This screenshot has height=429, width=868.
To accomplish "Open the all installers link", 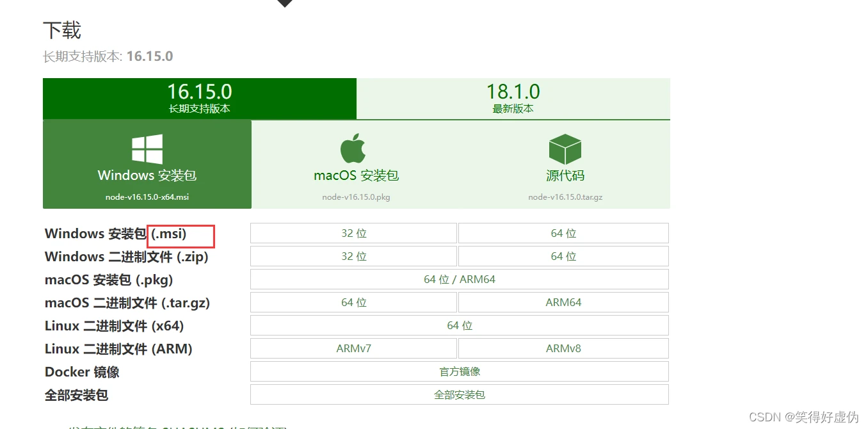I will click(x=459, y=394).
